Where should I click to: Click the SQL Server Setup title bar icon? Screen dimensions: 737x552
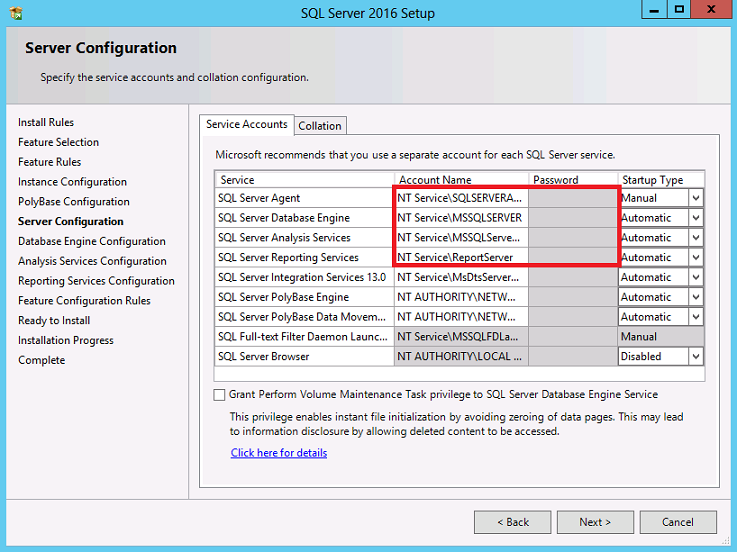16,13
